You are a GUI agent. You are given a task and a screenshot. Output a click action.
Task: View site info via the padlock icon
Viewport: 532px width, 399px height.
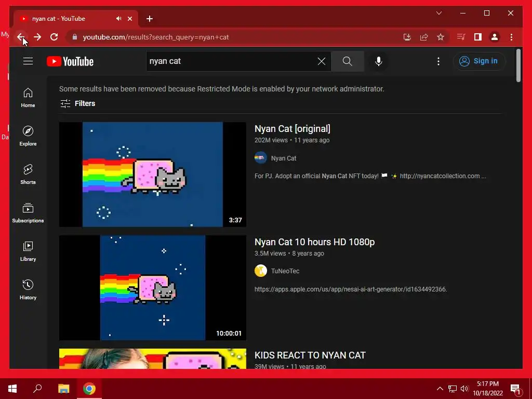(75, 37)
